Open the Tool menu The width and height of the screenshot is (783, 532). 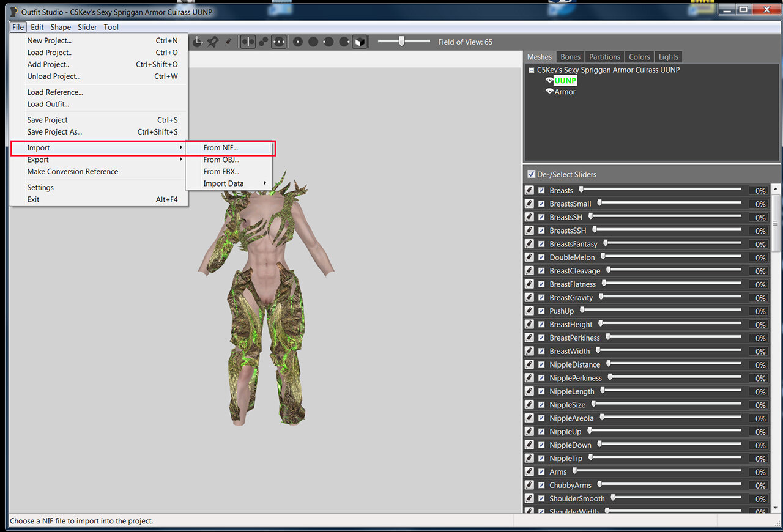pyautogui.click(x=111, y=27)
